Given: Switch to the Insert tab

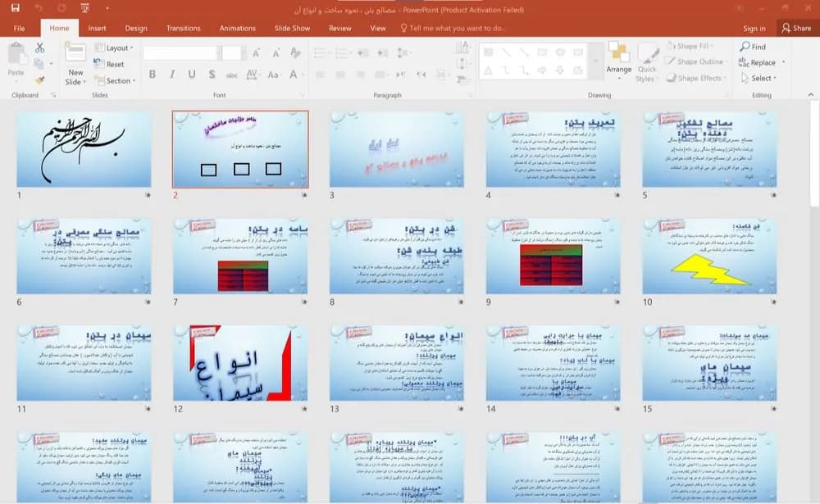Looking at the screenshot, I should pyautogui.click(x=97, y=28).
